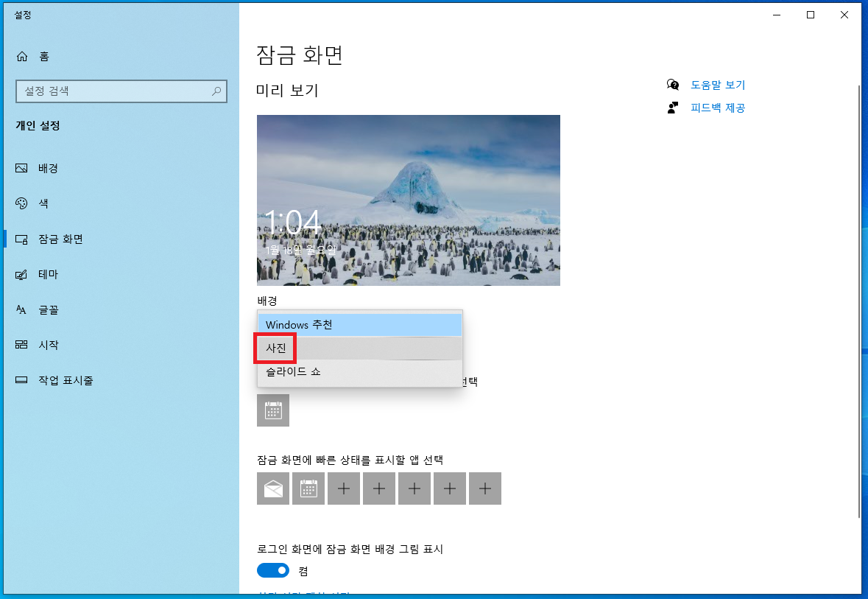Go to the 홈 home page
This screenshot has height=599, width=868.
33,57
